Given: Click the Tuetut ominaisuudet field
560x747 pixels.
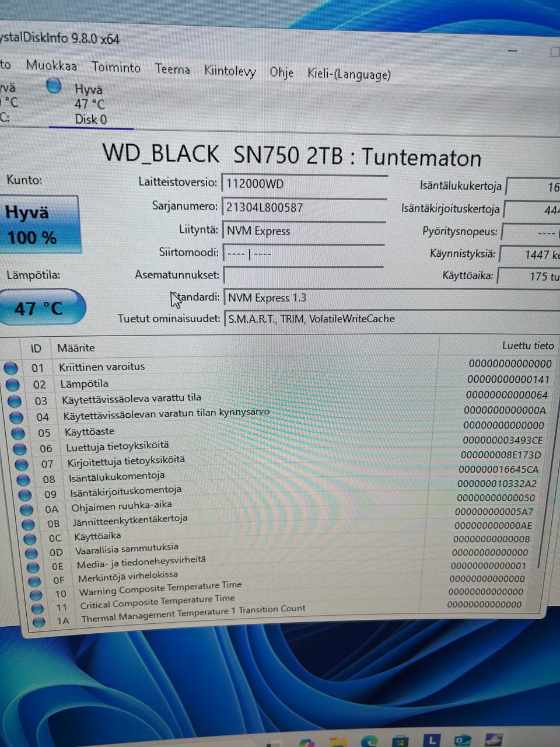Looking at the screenshot, I should [392, 319].
